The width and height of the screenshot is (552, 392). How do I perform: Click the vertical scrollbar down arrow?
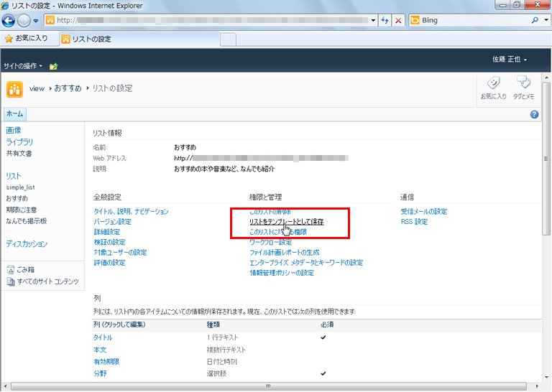pos(546,377)
